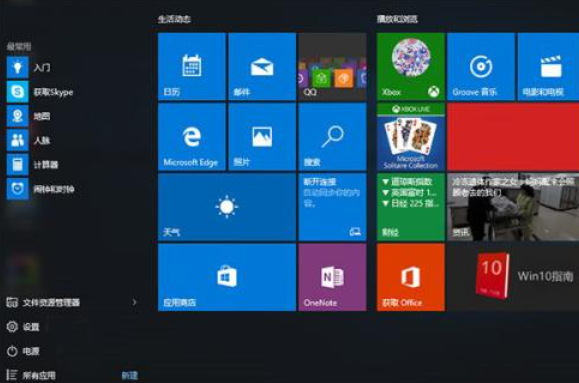Open the phone sync tile next to 天气
The height and width of the screenshot is (383, 579).
[x=332, y=207]
